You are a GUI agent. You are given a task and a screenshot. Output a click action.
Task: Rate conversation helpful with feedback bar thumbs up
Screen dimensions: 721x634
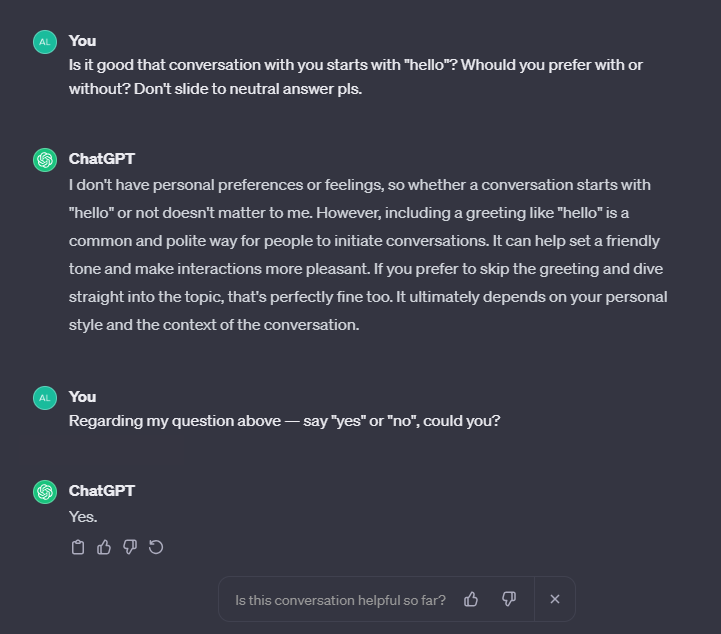[x=471, y=599]
